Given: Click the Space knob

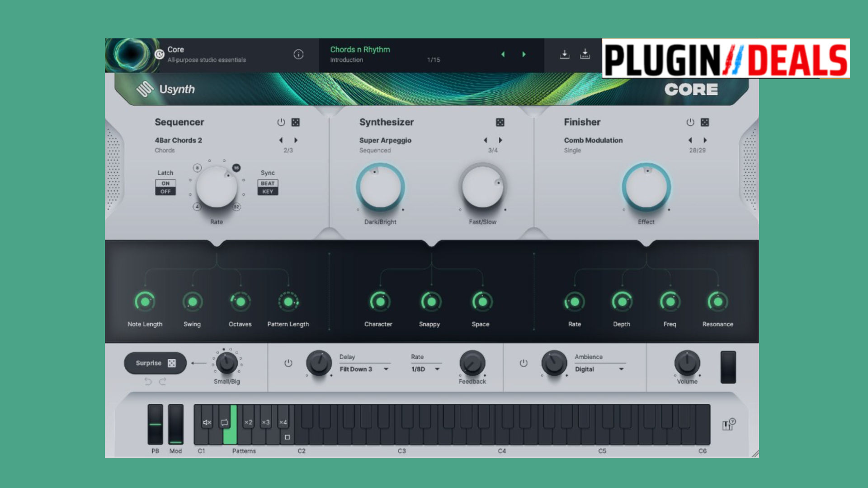Looking at the screenshot, I should (x=482, y=302).
